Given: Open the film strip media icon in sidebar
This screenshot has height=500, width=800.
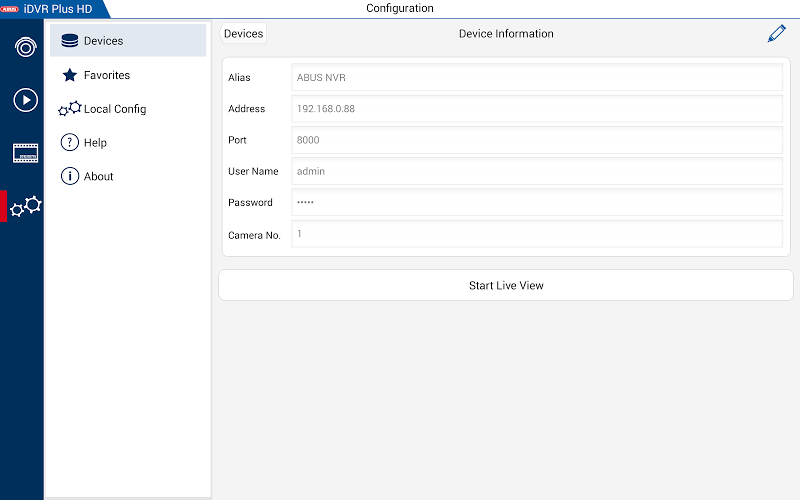Looking at the screenshot, I should (25, 153).
